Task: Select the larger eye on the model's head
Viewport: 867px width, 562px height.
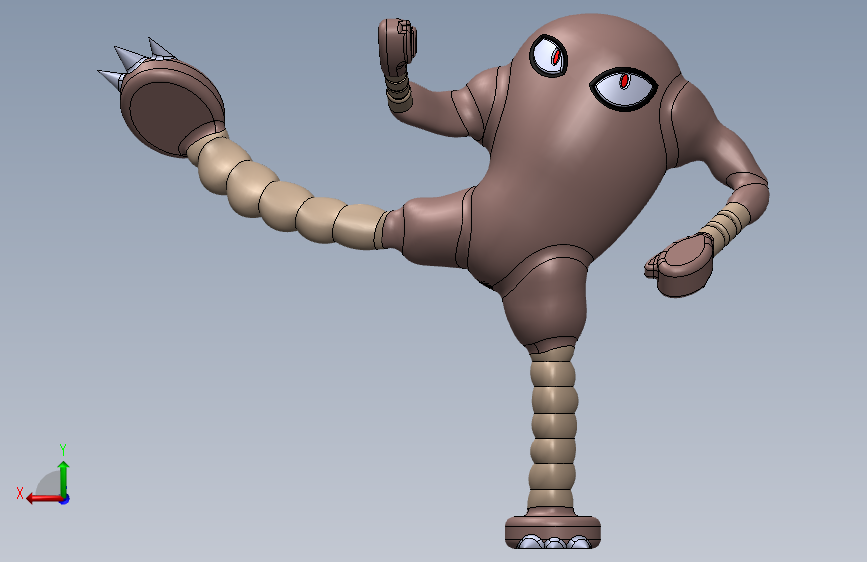Action: click(x=624, y=89)
